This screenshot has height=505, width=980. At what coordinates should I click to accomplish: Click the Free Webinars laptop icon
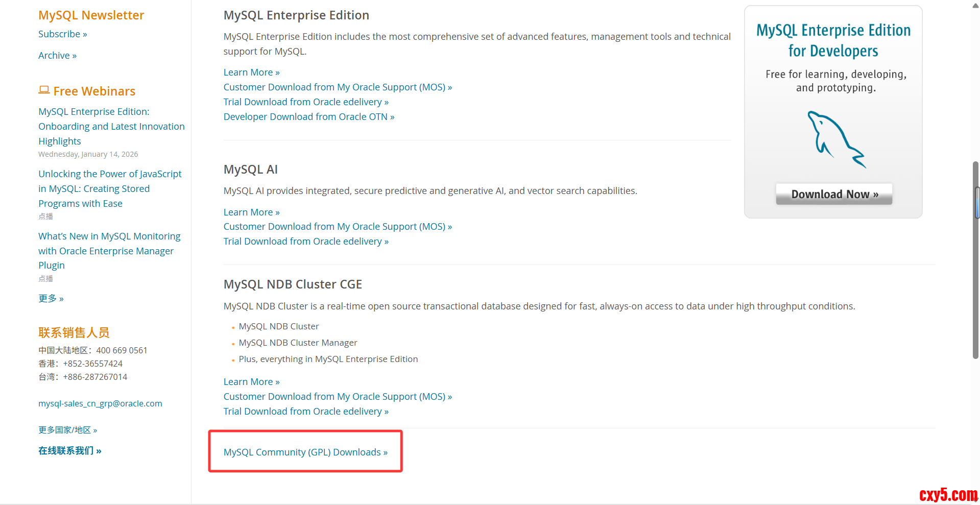pyautogui.click(x=44, y=90)
